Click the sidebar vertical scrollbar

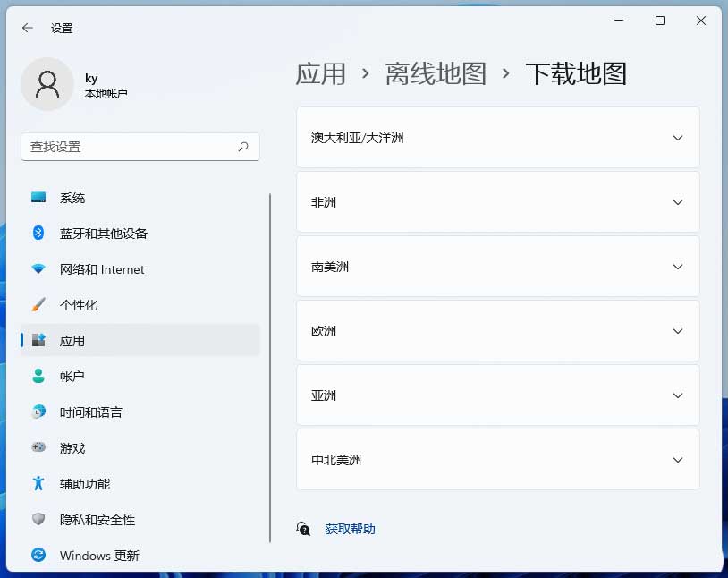tap(270, 367)
